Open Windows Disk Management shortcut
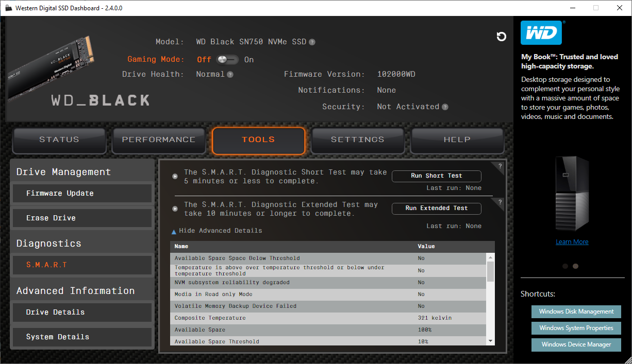 click(x=576, y=311)
